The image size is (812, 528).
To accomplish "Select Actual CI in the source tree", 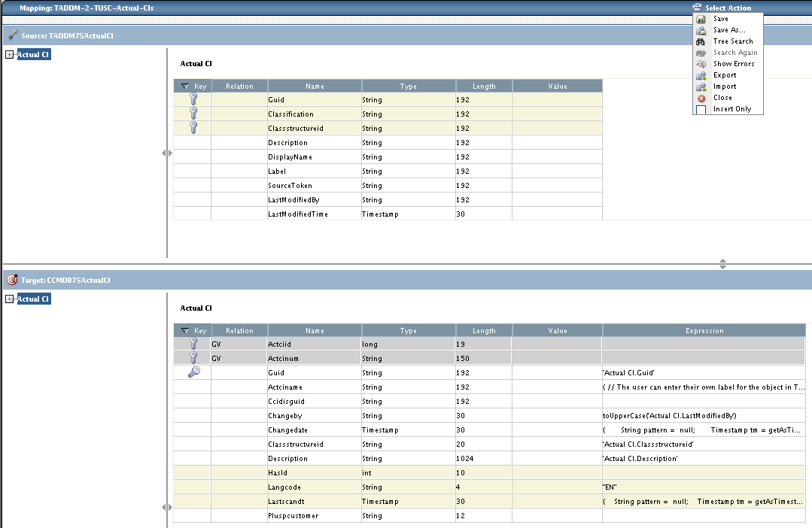I will 34,54.
